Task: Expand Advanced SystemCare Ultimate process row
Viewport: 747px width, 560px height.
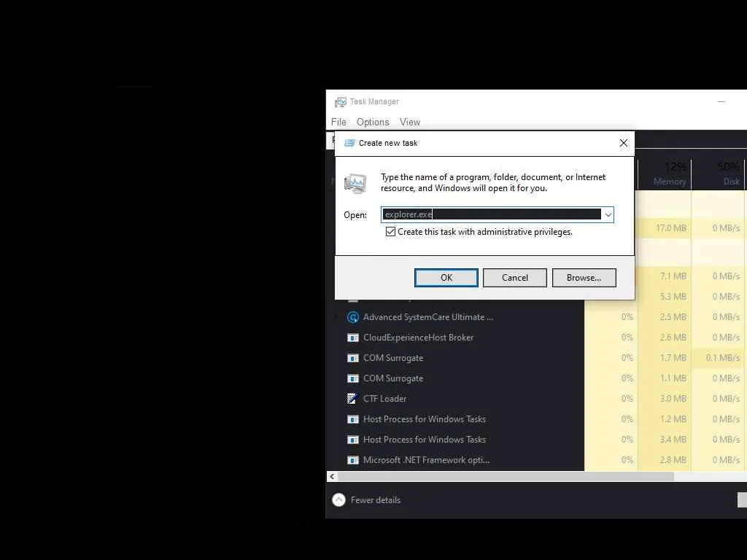Action: [x=335, y=317]
